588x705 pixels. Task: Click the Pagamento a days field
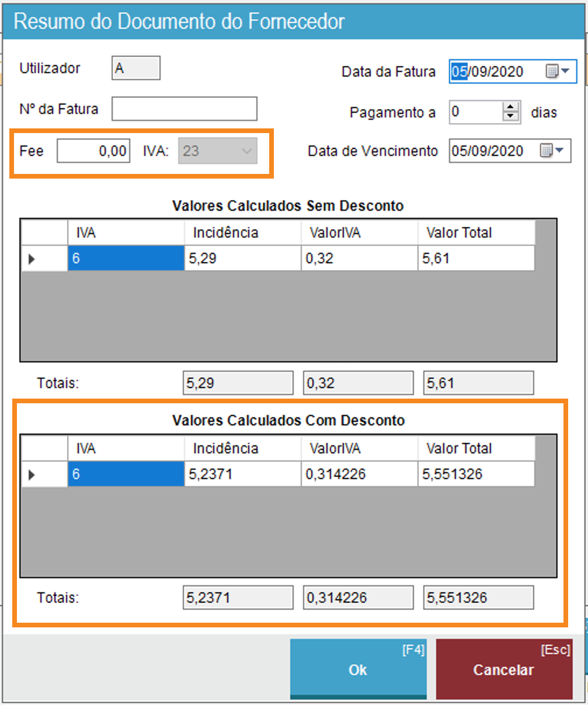(x=475, y=111)
